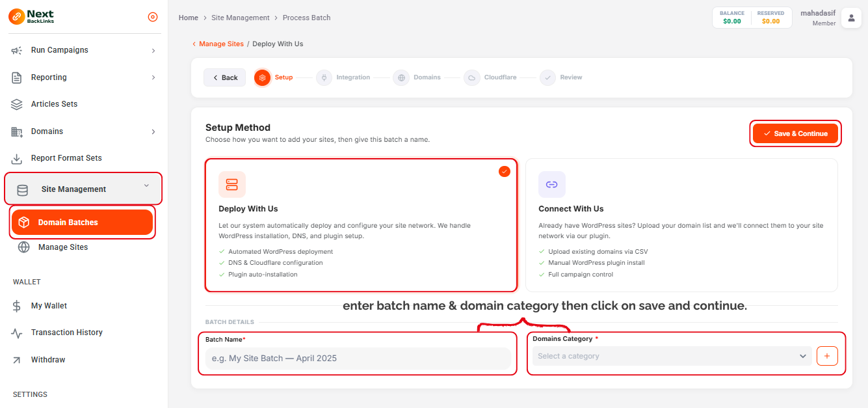Click the Next BackLinks logo
This screenshot has width=868, height=408.
click(32, 17)
